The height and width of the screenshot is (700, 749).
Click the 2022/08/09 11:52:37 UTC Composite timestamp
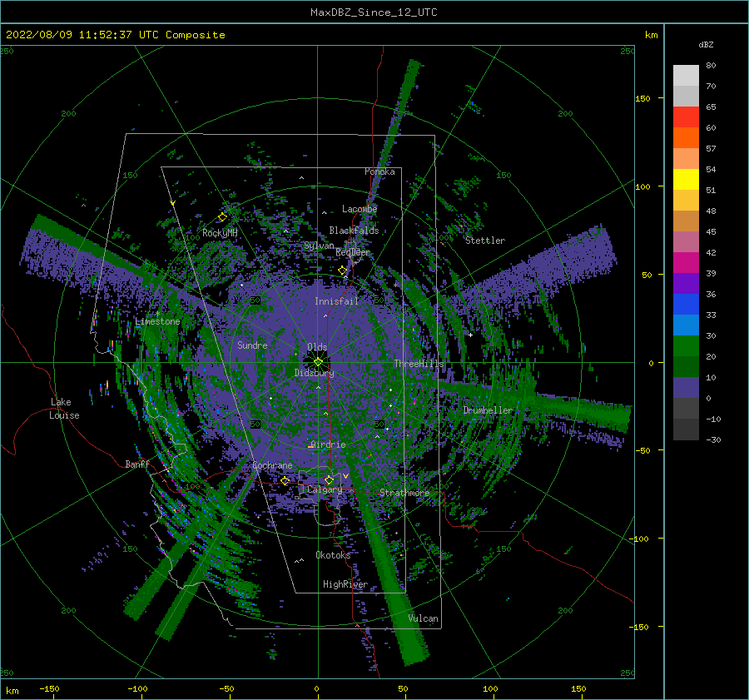pos(115,35)
